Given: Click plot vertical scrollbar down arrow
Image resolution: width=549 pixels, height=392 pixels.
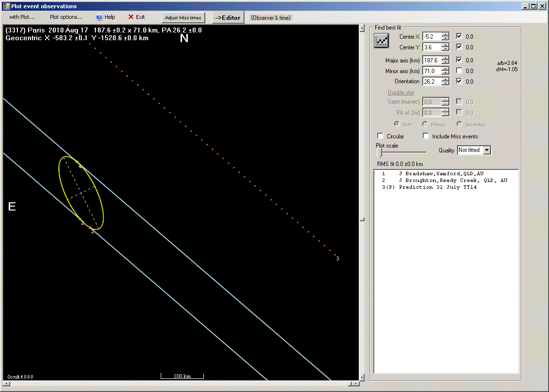Looking at the screenshot, I should click(362, 377).
